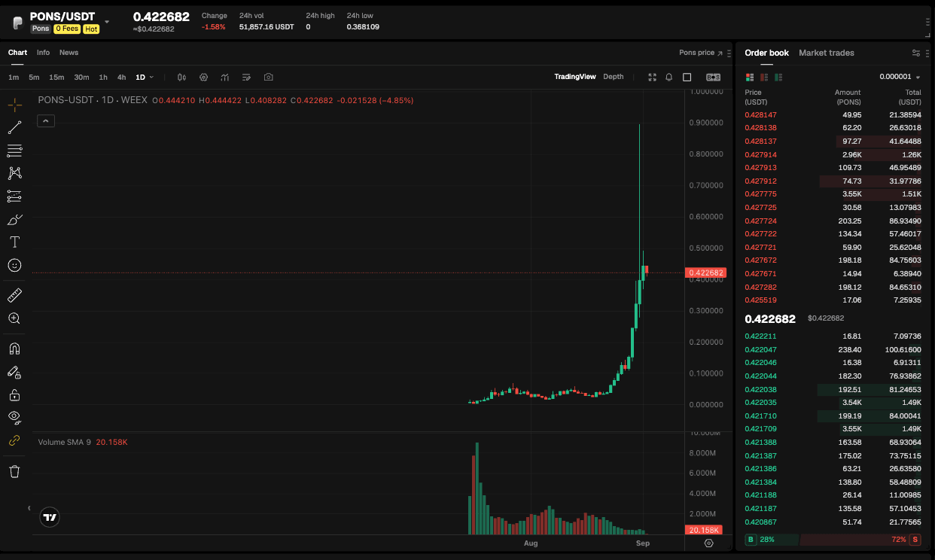Select ask price 0.425519 row
The image size is (935, 560).
833,300
